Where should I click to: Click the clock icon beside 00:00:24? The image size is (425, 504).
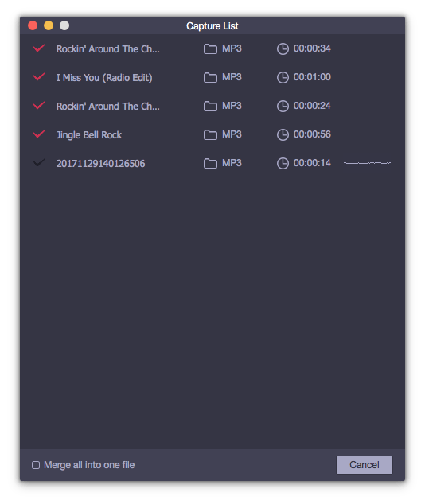tap(283, 106)
